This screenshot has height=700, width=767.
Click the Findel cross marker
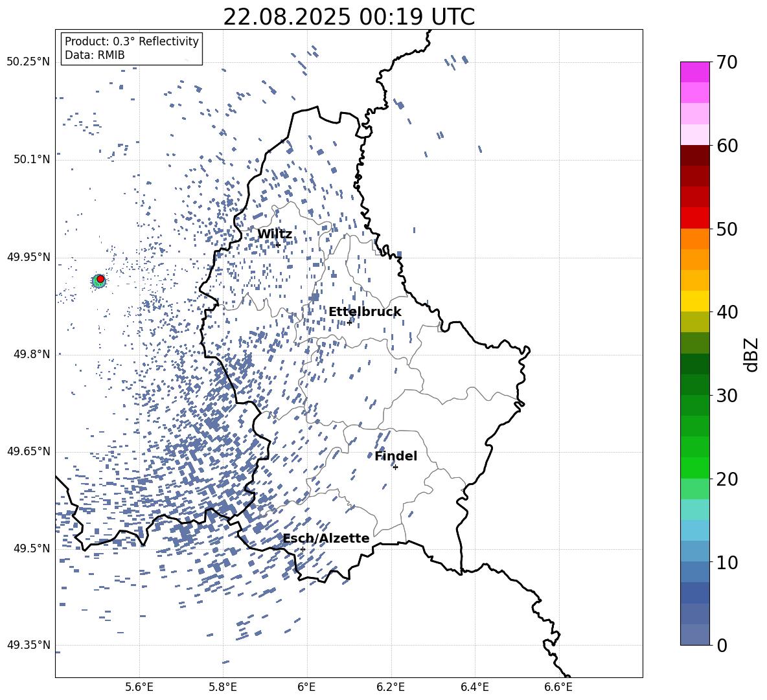[x=395, y=468]
